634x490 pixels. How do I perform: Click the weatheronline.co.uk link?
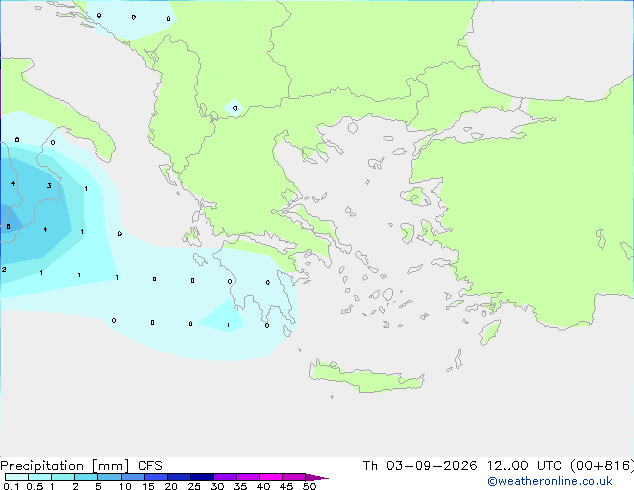[x=550, y=481]
